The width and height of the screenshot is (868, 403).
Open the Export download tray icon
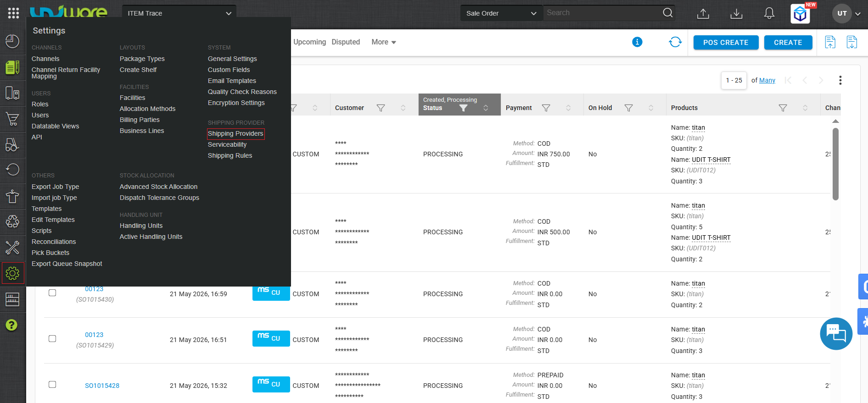tap(736, 14)
